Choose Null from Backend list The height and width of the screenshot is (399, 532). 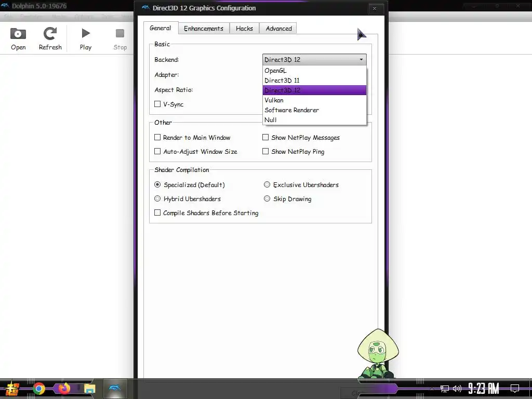pos(314,120)
